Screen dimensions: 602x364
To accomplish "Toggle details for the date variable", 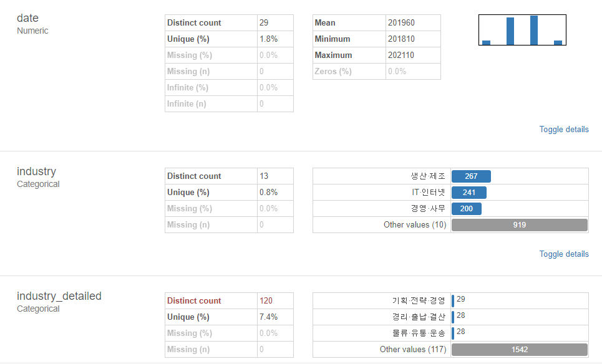I will click(x=563, y=129).
